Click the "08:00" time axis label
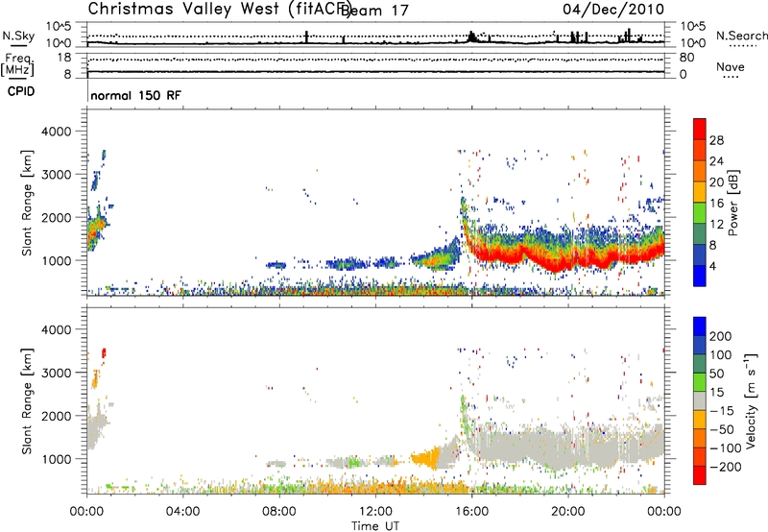 [279, 512]
